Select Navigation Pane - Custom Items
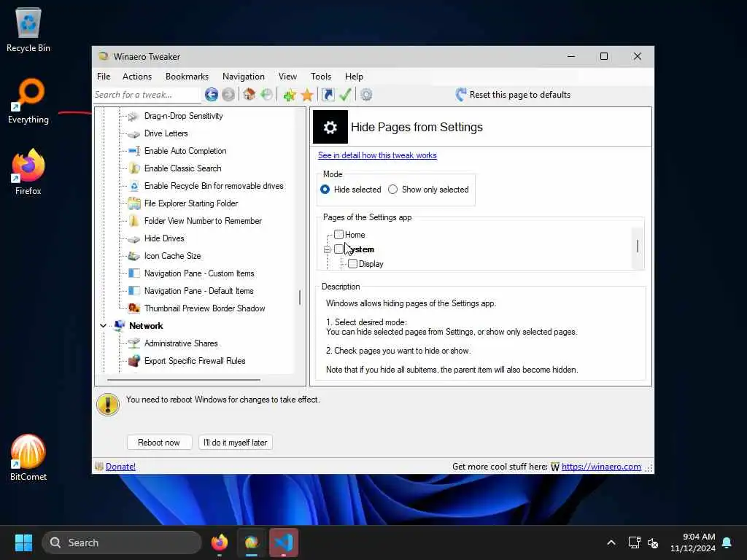 coord(199,273)
